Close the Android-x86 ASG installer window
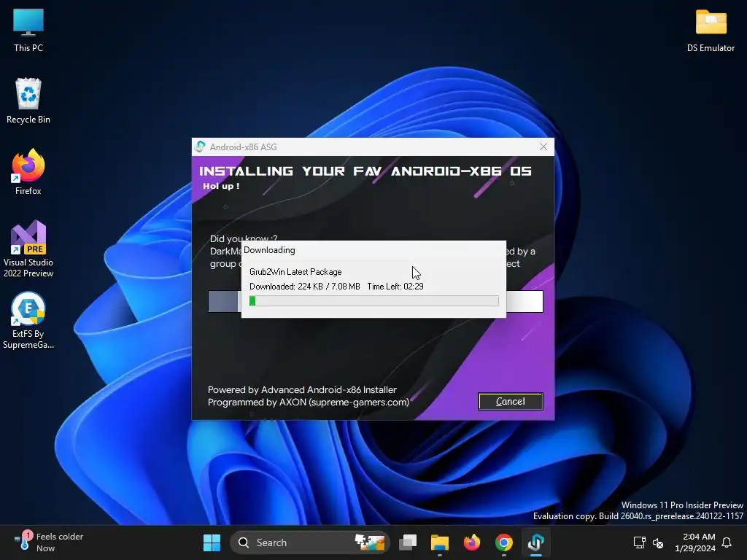The height and width of the screenshot is (560, 747). tap(543, 147)
